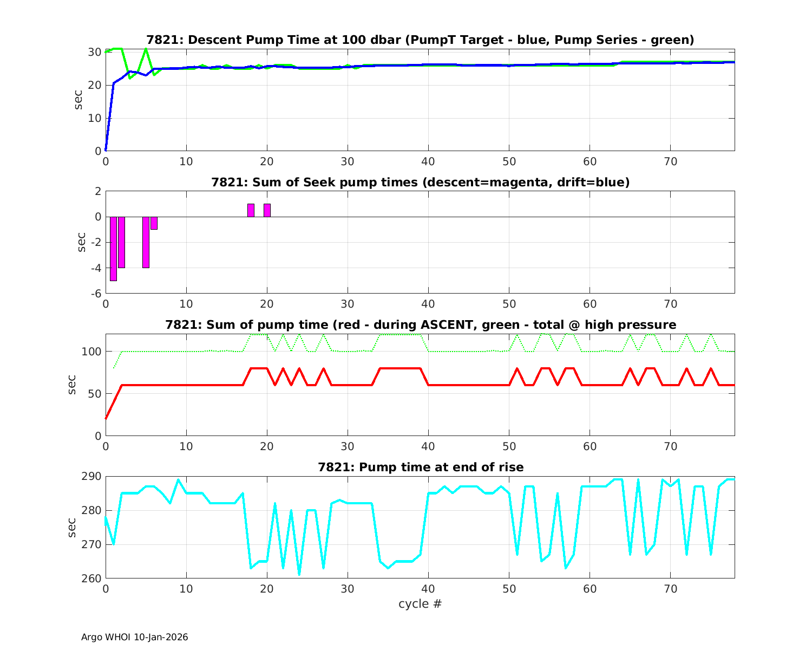
Task: Click the Pump time at end of rise title
Action: [420, 467]
